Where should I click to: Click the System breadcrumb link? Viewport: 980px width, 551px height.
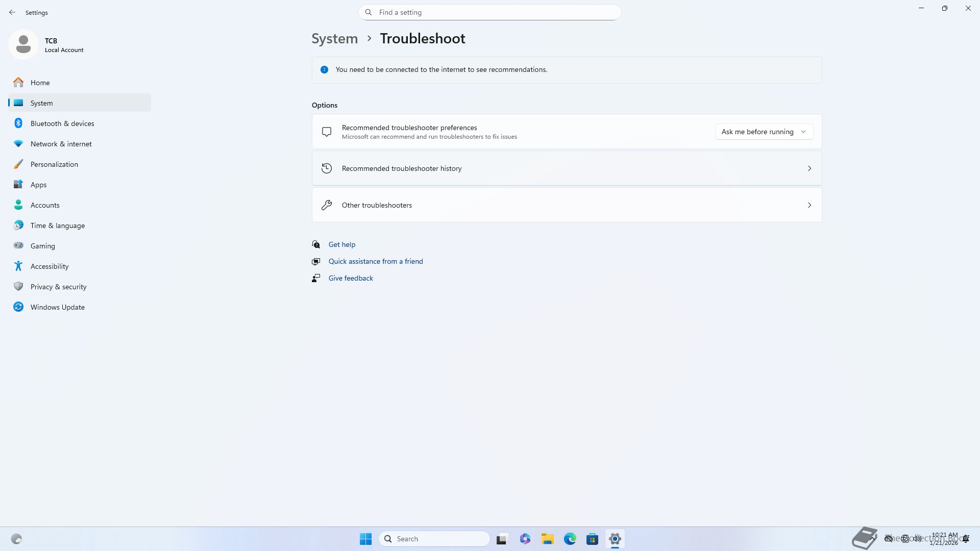tap(334, 39)
